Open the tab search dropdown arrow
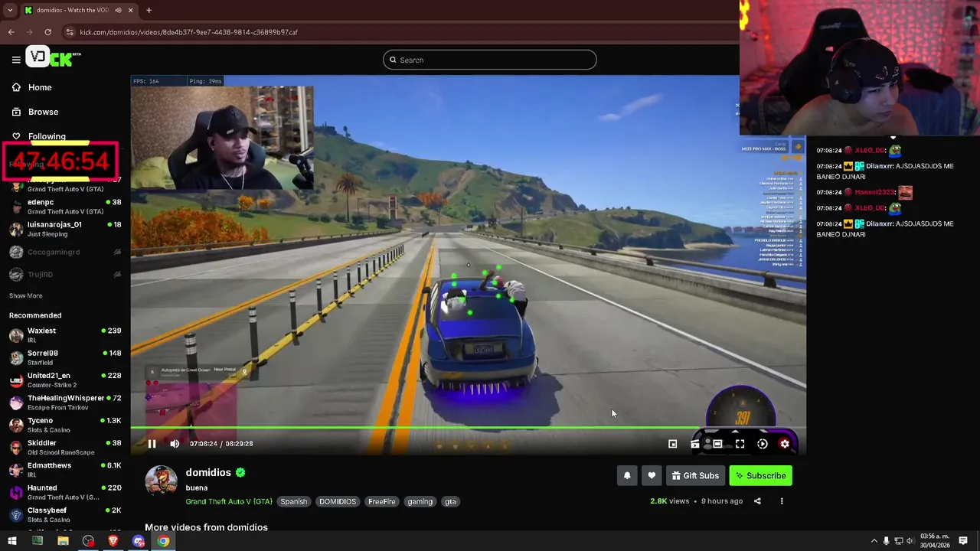The image size is (980, 551). 10,10
